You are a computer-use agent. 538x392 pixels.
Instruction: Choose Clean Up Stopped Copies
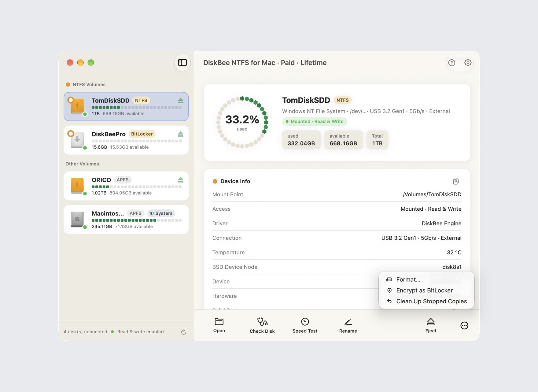coord(426,301)
